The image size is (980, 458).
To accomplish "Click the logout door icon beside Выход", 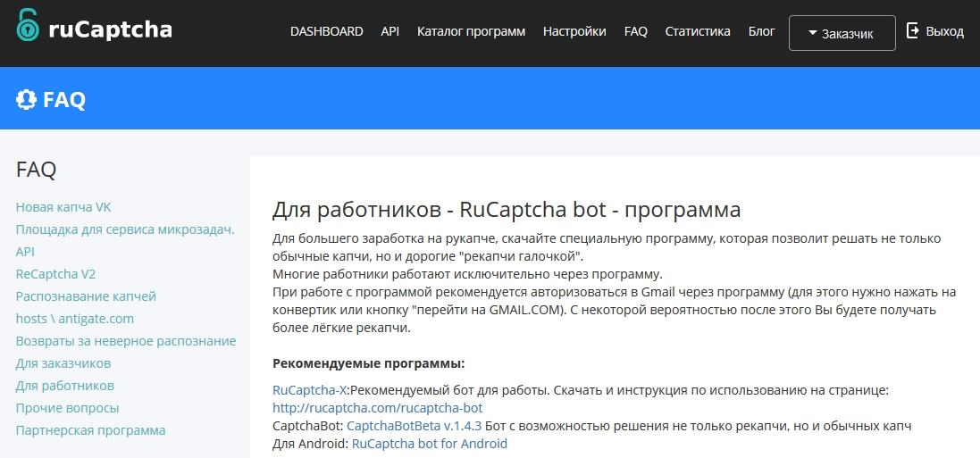I will point(912,30).
